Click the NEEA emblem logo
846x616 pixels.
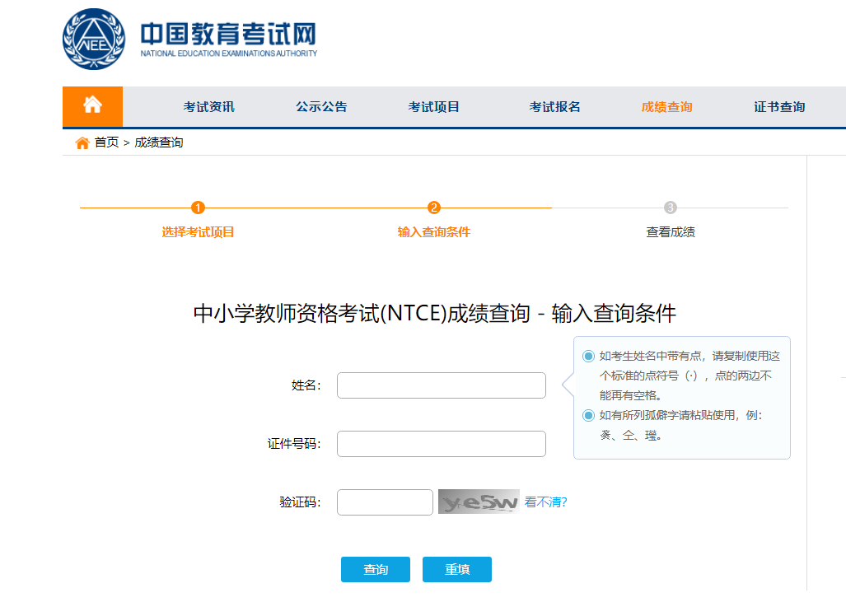96,39
